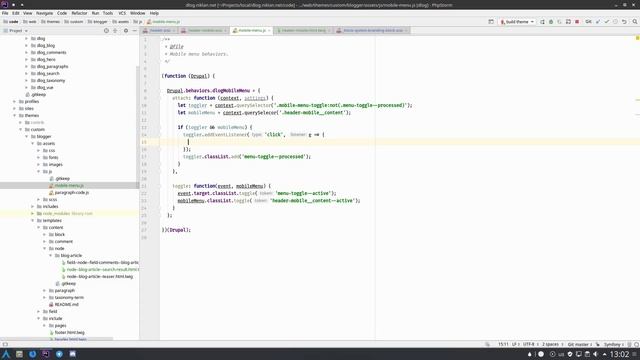Click the tool windows toggle in bottom-left corner
The image size is (640, 360).
5,344
